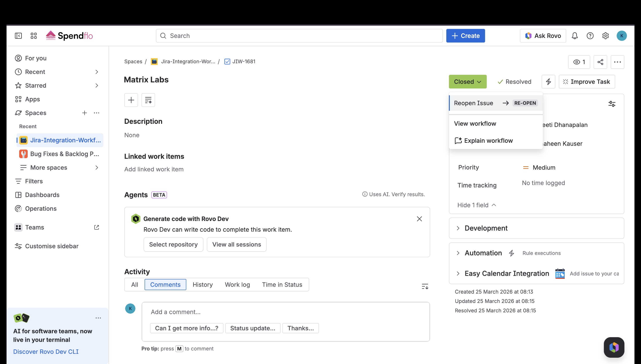Open the Spaces more options ellipsis
This screenshot has width=641, height=364.
coord(97,113)
